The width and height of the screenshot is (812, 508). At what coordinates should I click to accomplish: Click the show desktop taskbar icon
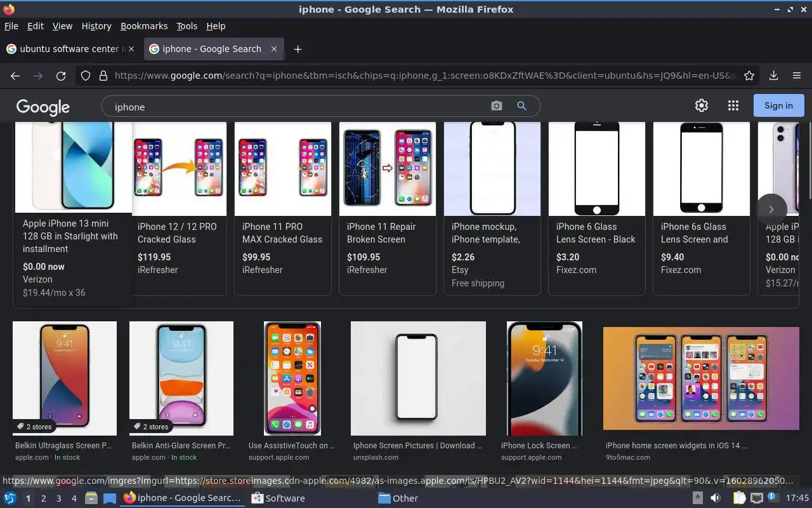click(x=109, y=498)
